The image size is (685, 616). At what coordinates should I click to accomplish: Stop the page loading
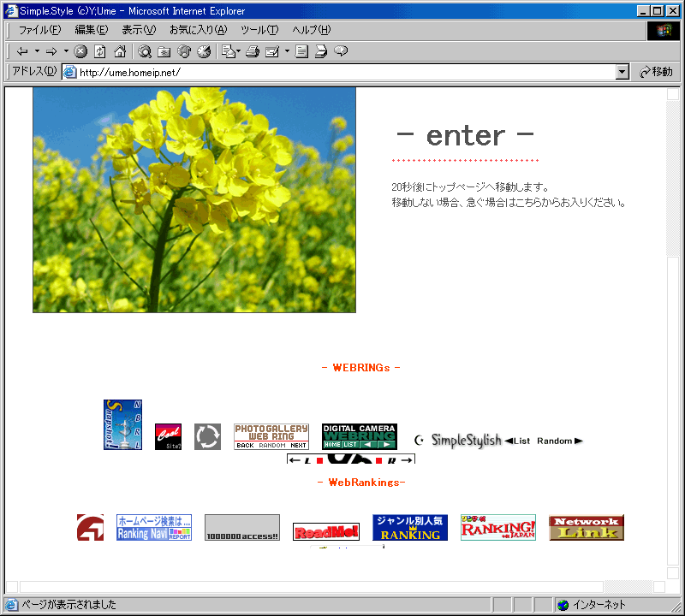click(80, 51)
